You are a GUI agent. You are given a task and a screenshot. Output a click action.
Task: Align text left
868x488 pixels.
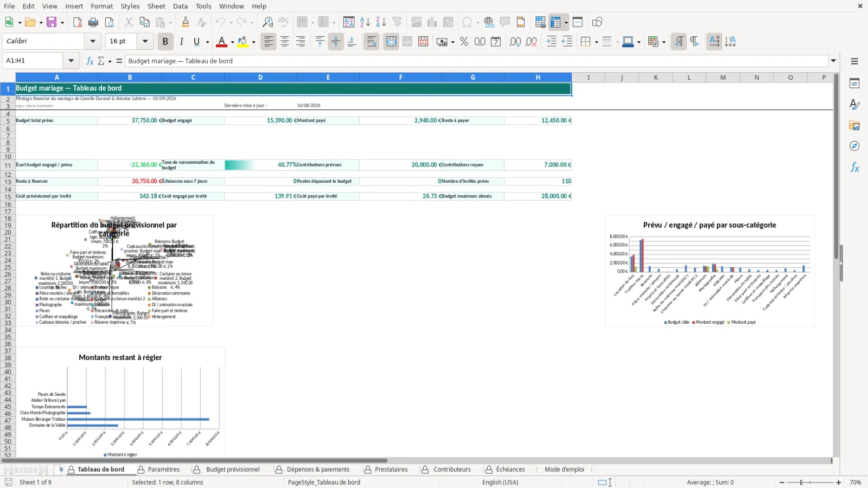[269, 42]
